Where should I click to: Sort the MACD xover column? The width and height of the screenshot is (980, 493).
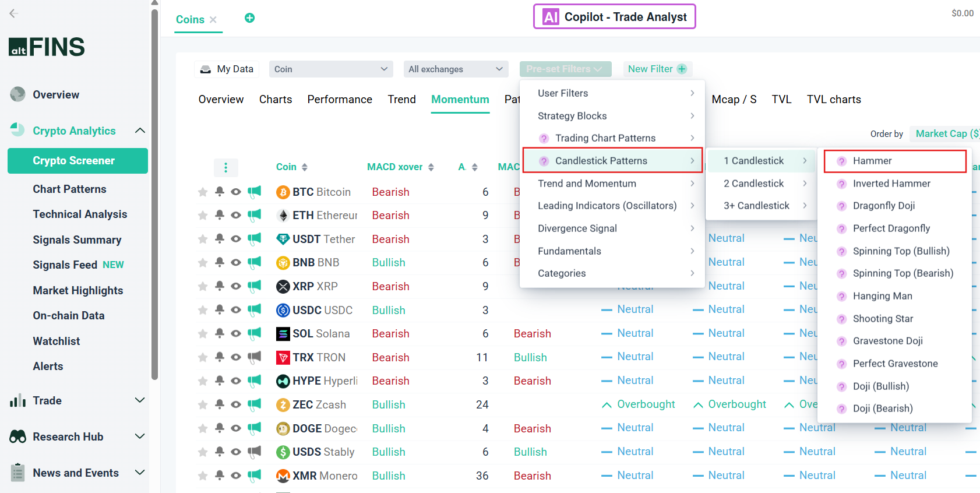point(431,167)
